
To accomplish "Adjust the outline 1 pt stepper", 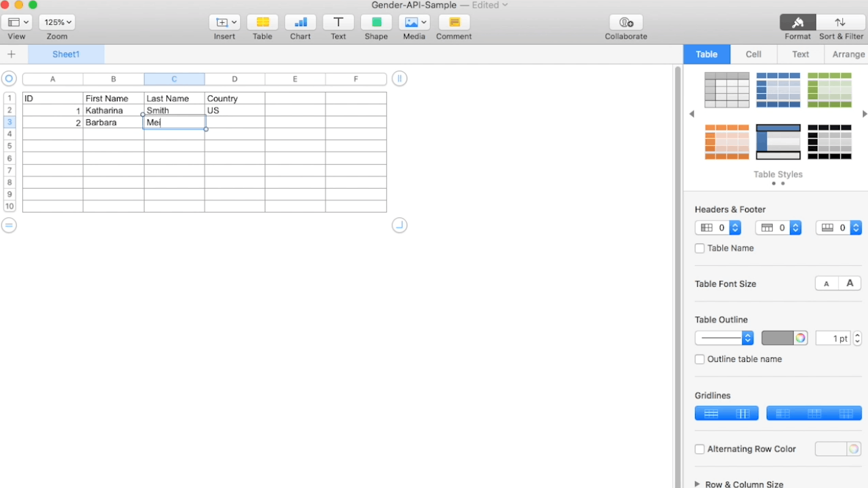I will (x=857, y=338).
